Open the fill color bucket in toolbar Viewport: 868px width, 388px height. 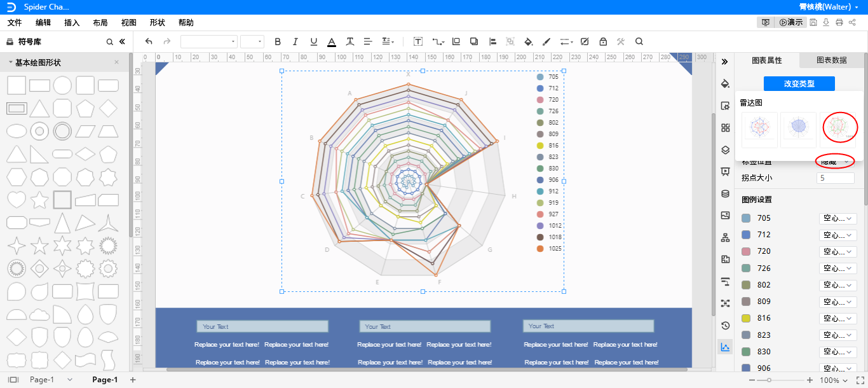[528, 41]
